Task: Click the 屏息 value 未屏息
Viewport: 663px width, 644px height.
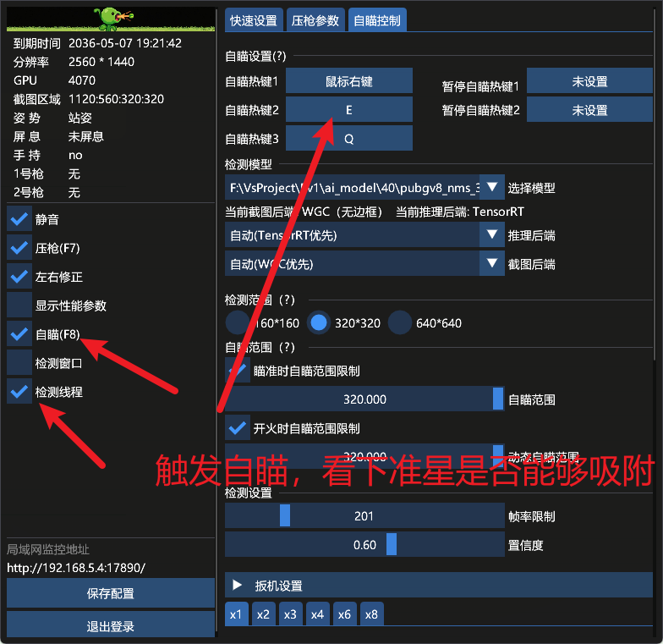Action: pyautogui.click(x=86, y=136)
